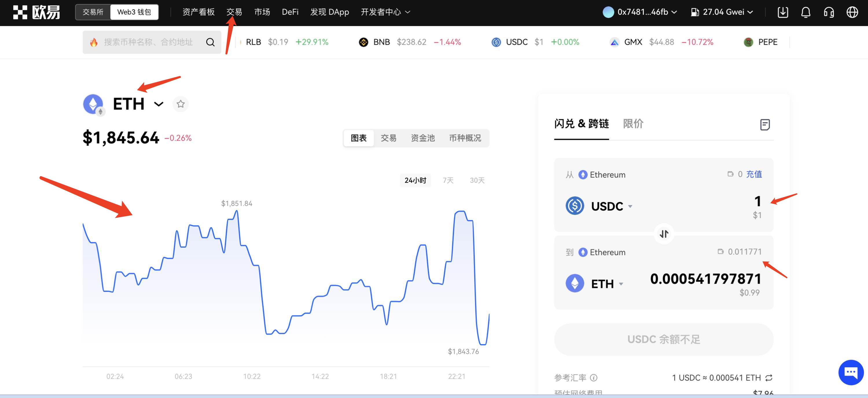Image resolution: width=868 pixels, height=398 pixels.
Task: Focus the token search input field
Action: (x=148, y=42)
